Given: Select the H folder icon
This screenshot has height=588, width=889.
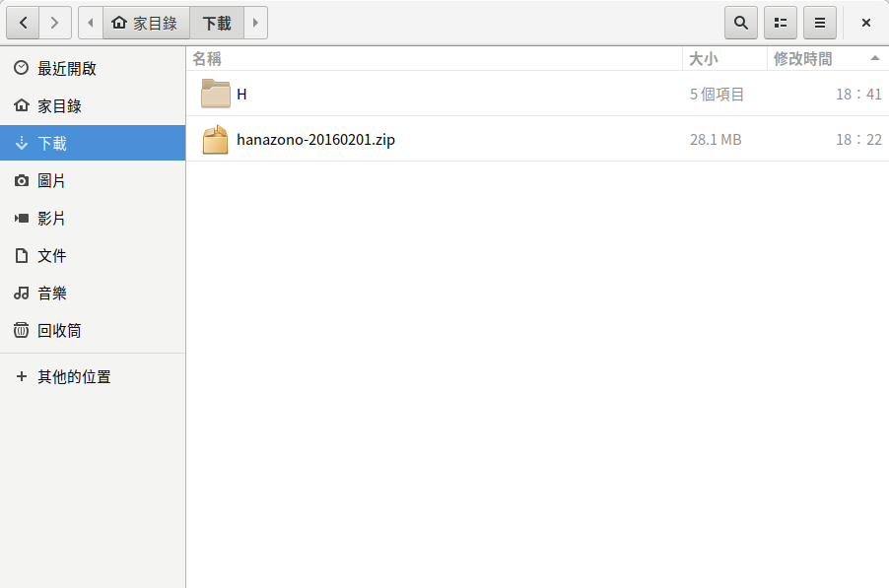Looking at the screenshot, I should [215, 95].
